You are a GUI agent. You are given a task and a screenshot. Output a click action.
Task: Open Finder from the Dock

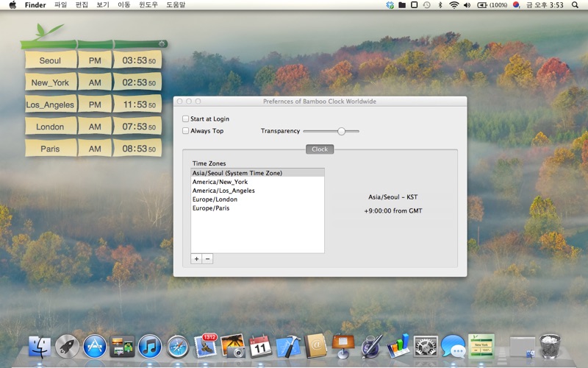coord(39,346)
